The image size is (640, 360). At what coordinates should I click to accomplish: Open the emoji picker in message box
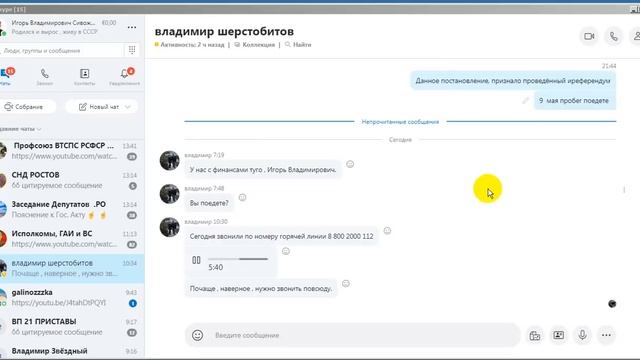(x=198, y=335)
